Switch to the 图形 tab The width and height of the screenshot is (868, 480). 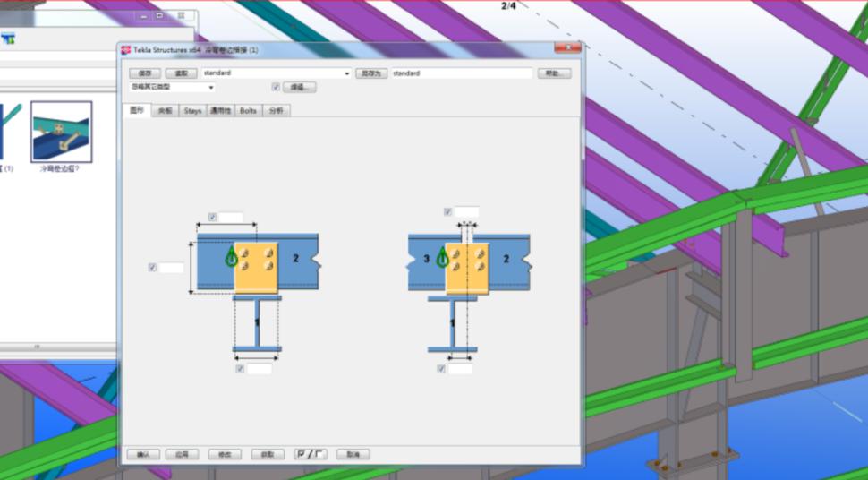(x=136, y=110)
